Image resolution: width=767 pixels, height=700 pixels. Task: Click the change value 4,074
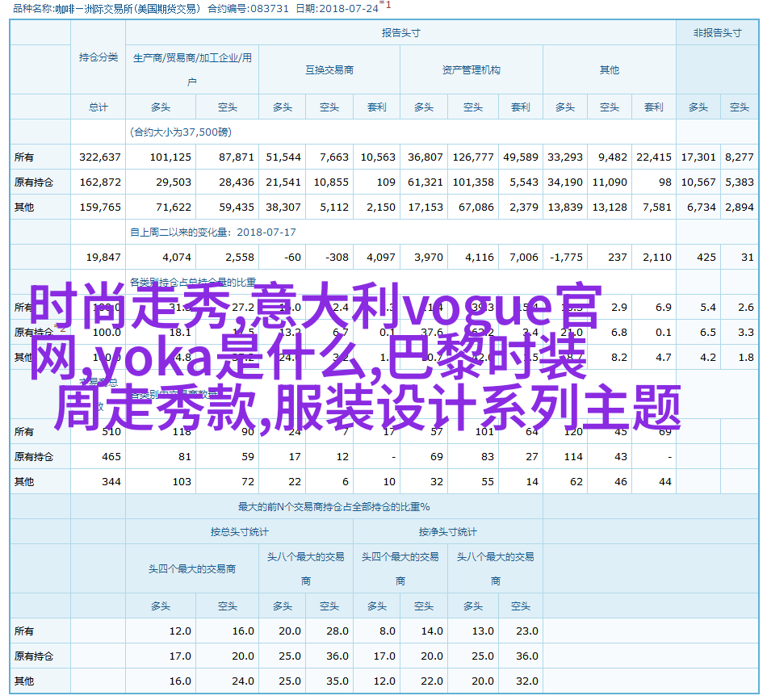[177, 257]
